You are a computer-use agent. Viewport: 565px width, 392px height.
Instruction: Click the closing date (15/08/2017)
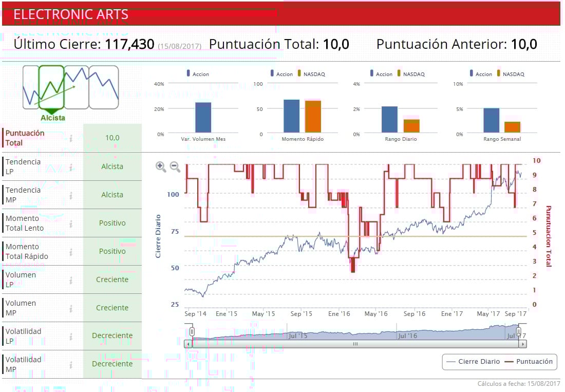point(179,46)
